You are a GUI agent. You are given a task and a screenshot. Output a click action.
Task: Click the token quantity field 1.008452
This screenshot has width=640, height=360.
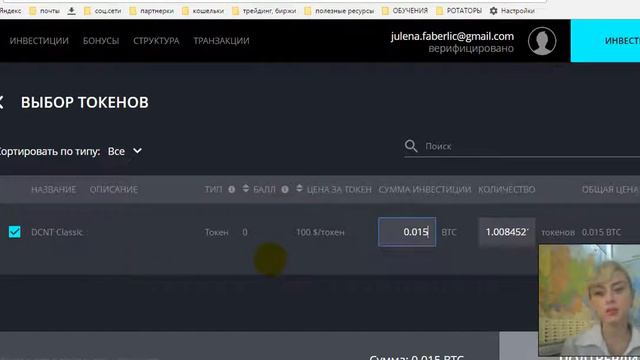coord(507,232)
